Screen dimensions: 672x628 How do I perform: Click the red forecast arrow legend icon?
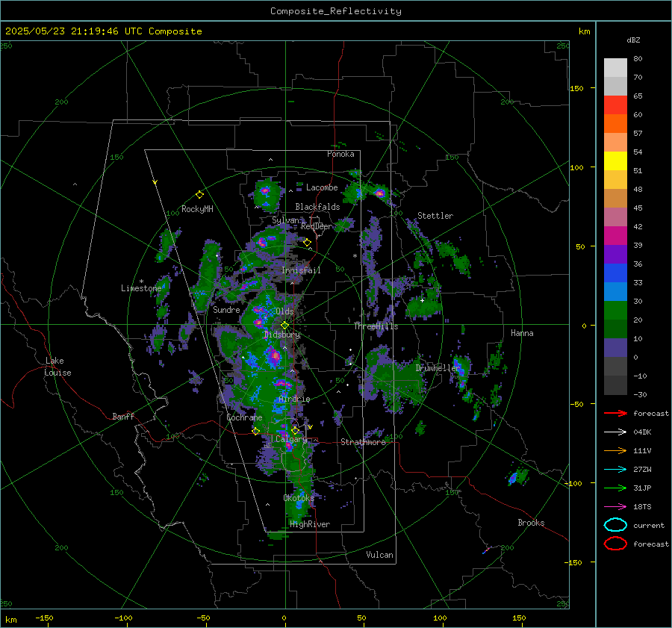click(615, 413)
